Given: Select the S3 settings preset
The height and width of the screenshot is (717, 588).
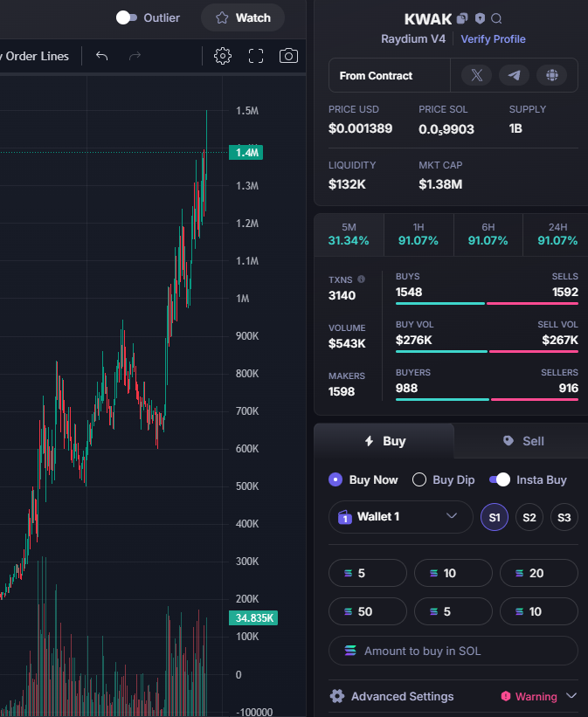Looking at the screenshot, I should coord(564,517).
